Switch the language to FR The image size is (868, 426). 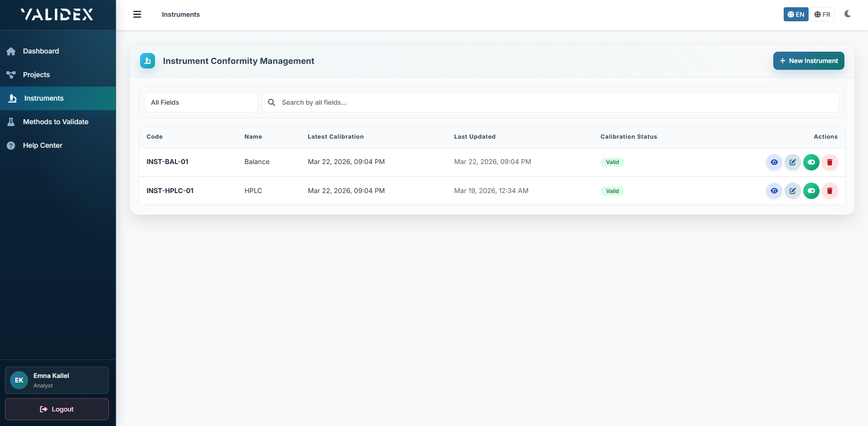(x=822, y=15)
